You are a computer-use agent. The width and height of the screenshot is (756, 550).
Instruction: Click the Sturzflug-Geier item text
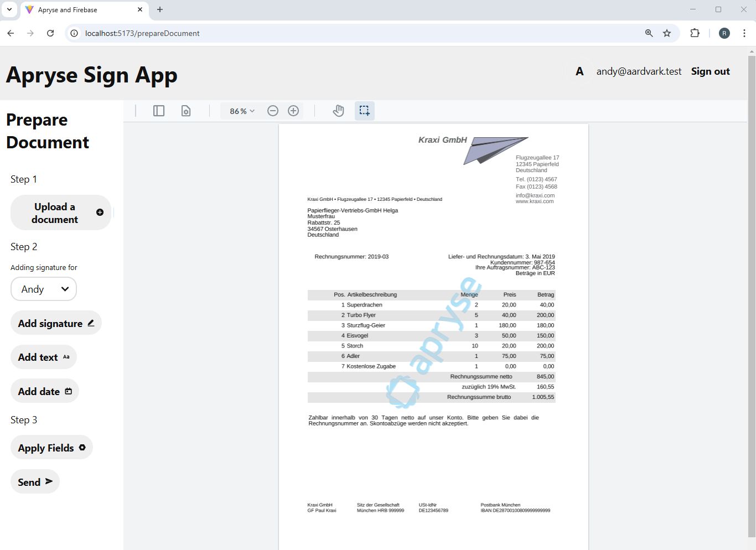366,325
